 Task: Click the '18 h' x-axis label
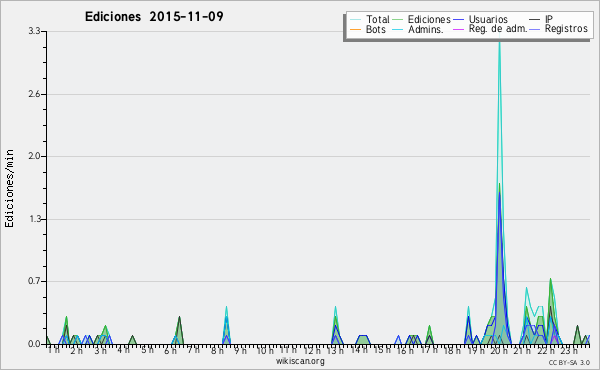452,350
